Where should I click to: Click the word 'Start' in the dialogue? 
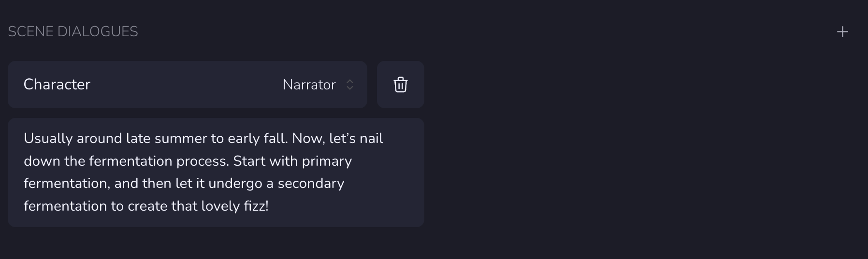[249, 161]
